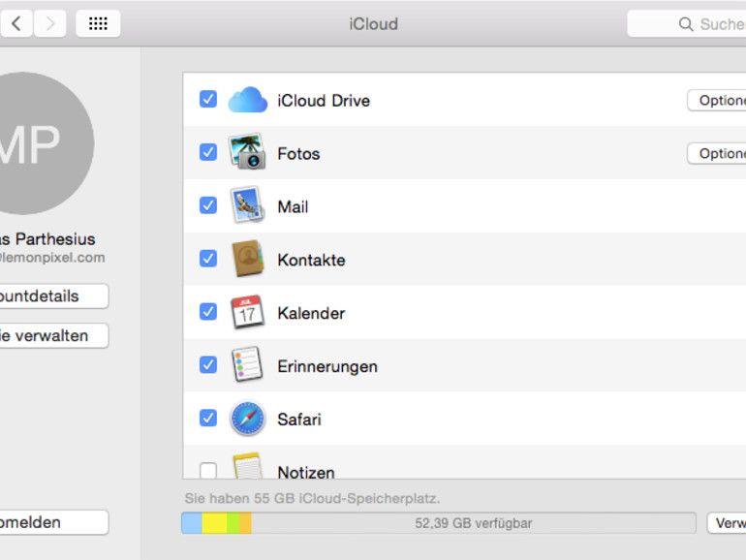Click the 'iCloud Drive' label

tap(324, 101)
